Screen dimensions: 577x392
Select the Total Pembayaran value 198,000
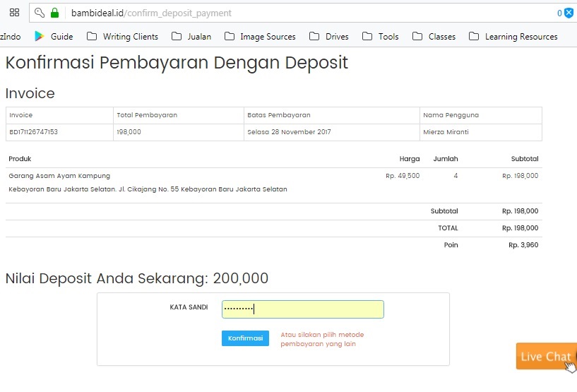(x=129, y=132)
